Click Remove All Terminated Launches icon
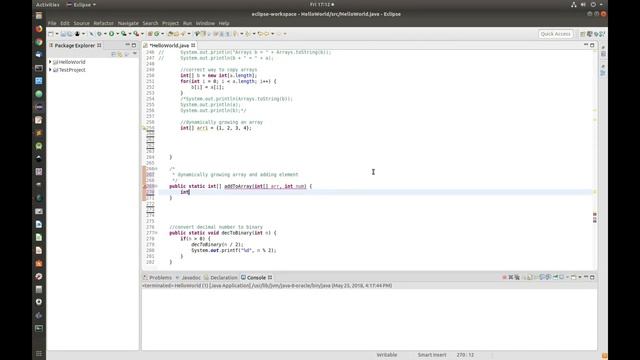The width and height of the screenshot is (640, 360). tap(517, 277)
